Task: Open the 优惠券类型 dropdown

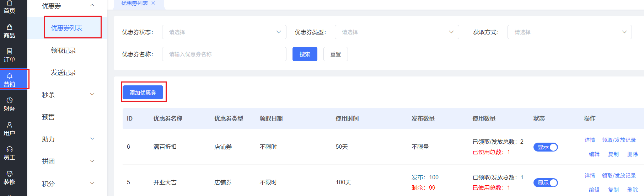Action: (x=397, y=32)
